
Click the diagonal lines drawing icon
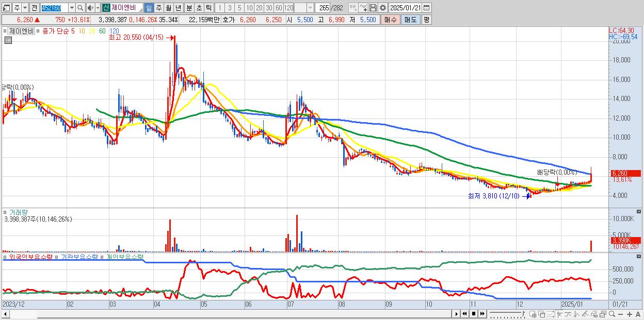(x=586, y=314)
